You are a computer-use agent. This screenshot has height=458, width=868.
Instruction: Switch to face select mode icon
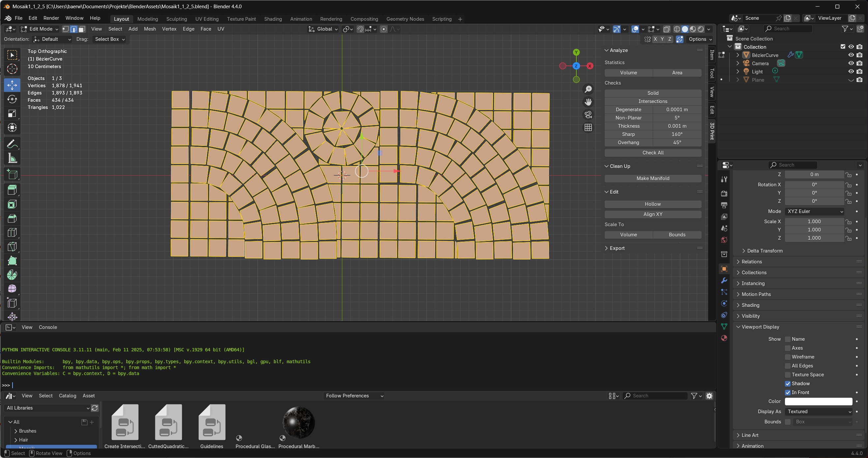tap(82, 29)
